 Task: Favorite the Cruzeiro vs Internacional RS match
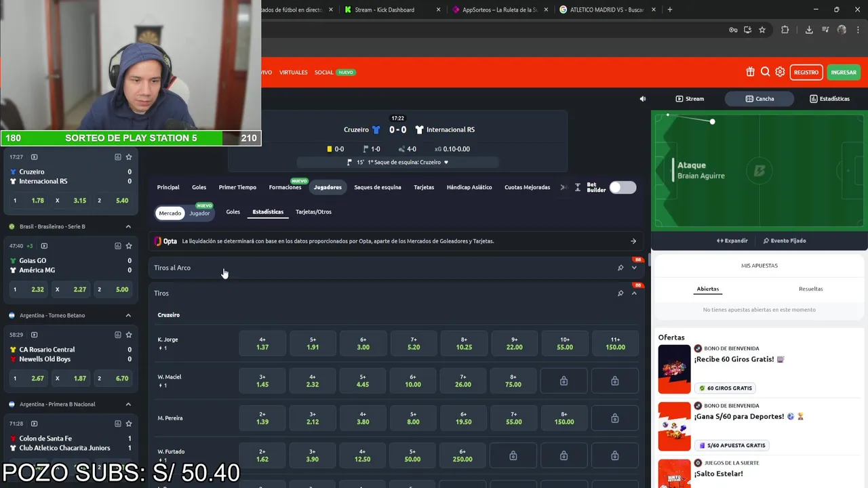tap(129, 157)
